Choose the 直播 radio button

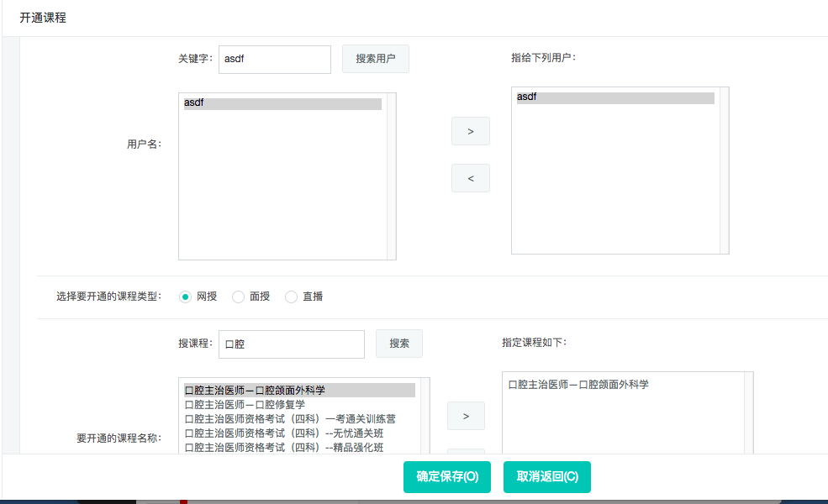(x=291, y=297)
